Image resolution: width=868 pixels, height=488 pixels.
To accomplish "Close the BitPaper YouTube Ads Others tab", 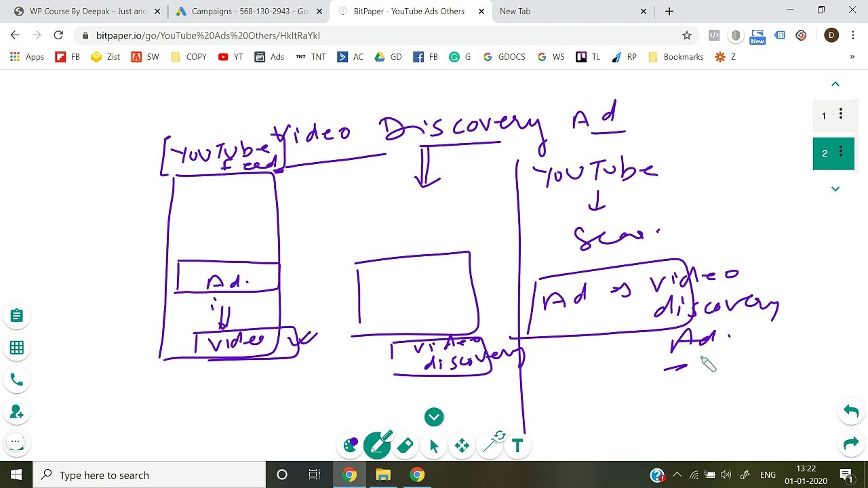I will (x=481, y=11).
